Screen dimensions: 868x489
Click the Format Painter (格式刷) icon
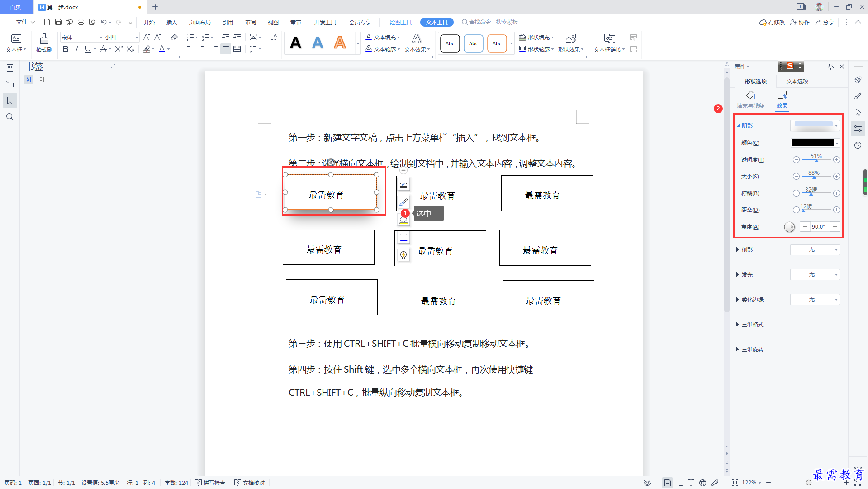tap(44, 43)
